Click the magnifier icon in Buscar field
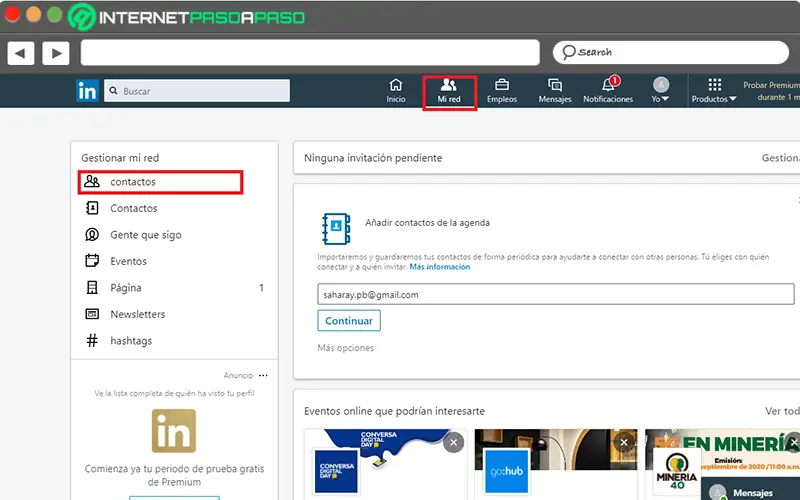 (x=113, y=91)
